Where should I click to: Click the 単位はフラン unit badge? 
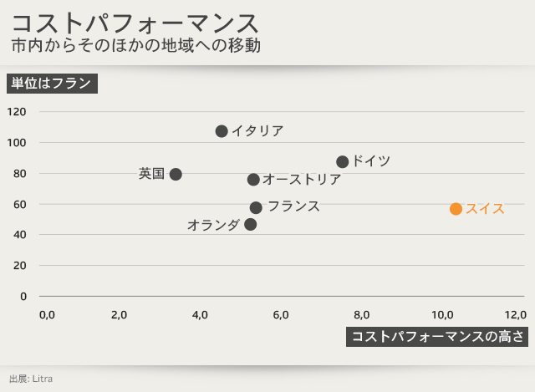pos(53,84)
